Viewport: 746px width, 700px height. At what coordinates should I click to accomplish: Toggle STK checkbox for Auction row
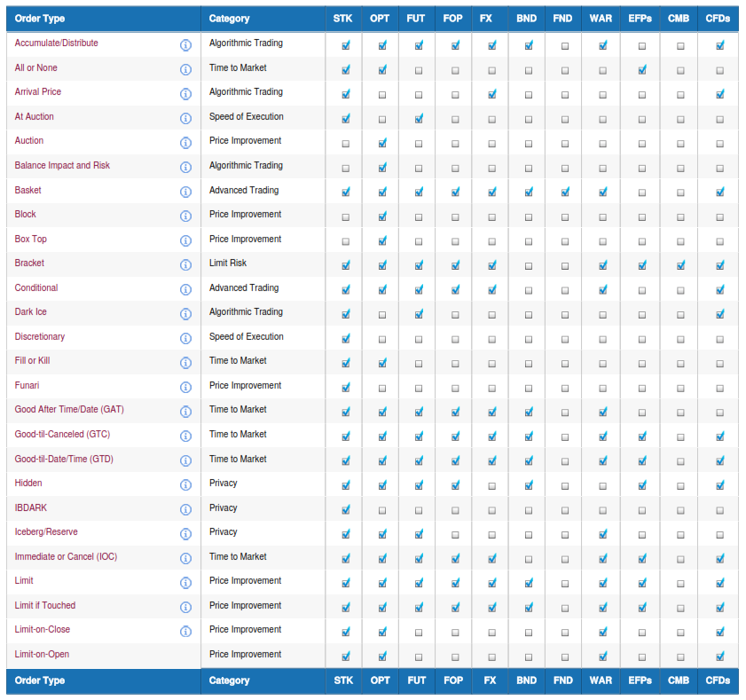coord(345,143)
